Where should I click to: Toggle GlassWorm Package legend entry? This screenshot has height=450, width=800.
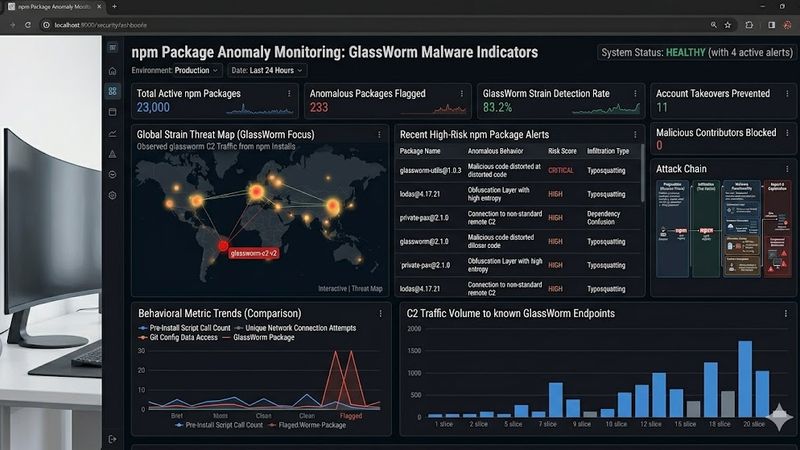(259, 337)
